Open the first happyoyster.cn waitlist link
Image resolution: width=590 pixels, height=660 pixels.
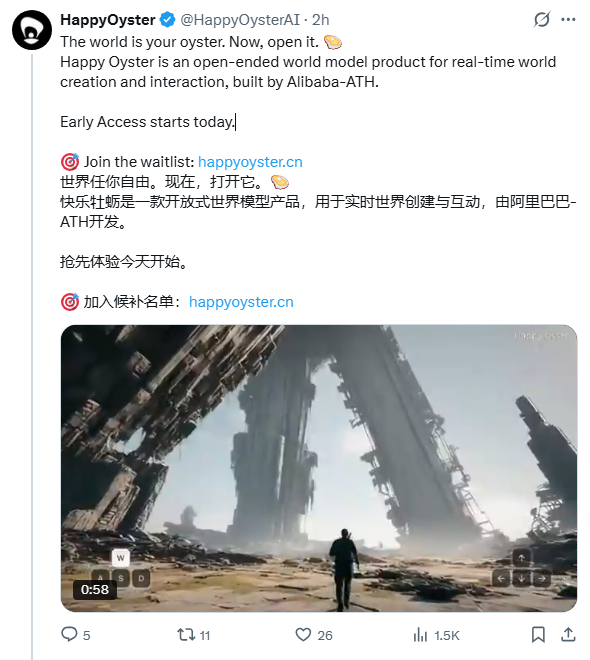pyautogui.click(x=250, y=162)
